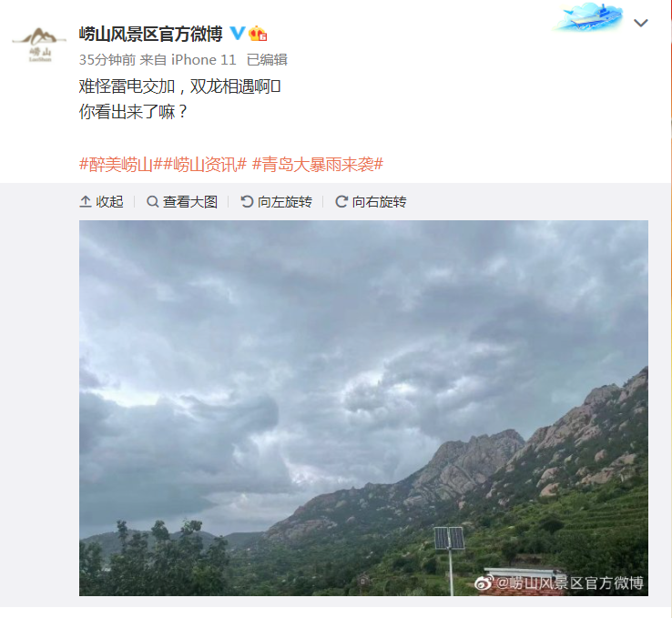This screenshot has width=672, height=618.
Task: Open 崂山风景区官方微博 profile name
Action: [x=151, y=34]
